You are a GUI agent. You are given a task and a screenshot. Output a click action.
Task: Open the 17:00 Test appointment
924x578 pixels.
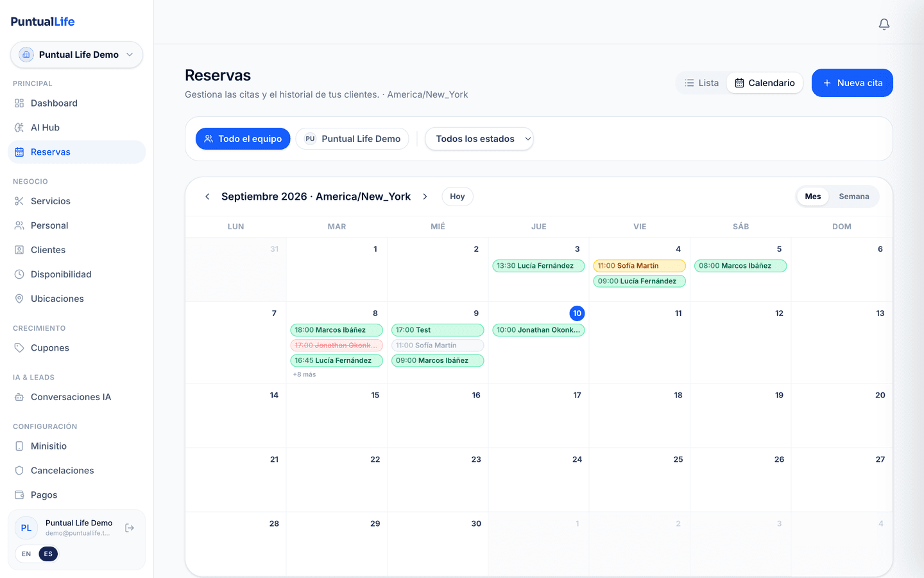(438, 330)
